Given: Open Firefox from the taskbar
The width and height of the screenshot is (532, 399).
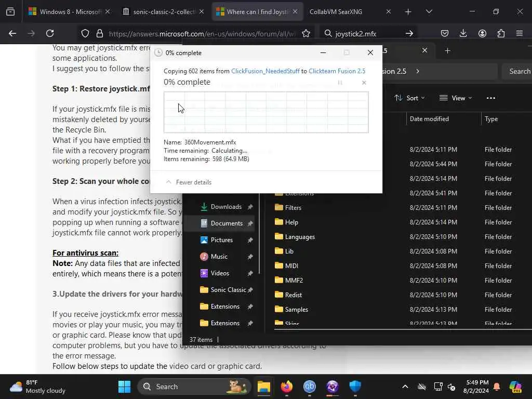Looking at the screenshot, I should [x=287, y=387].
